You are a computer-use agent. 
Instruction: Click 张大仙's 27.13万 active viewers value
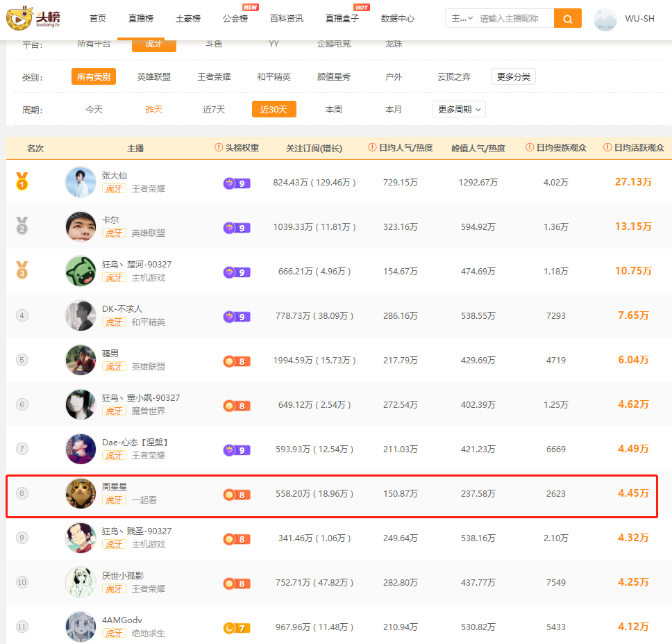click(633, 182)
